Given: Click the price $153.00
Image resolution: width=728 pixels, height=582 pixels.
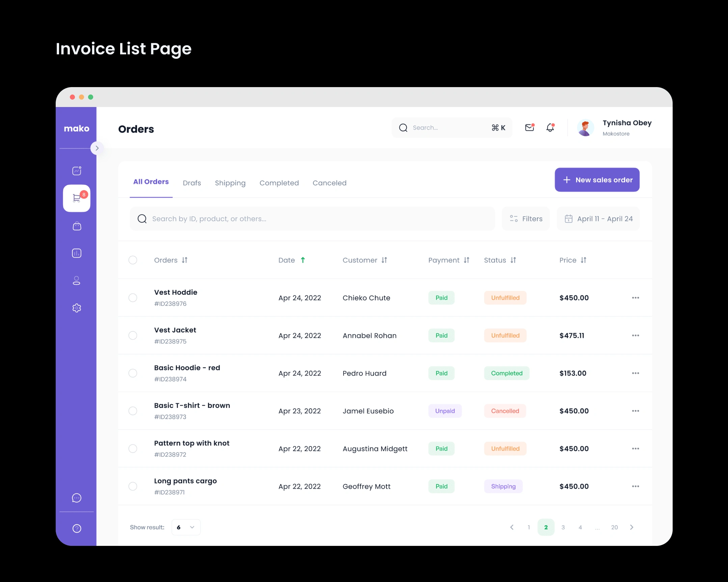Looking at the screenshot, I should pos(573,373).
